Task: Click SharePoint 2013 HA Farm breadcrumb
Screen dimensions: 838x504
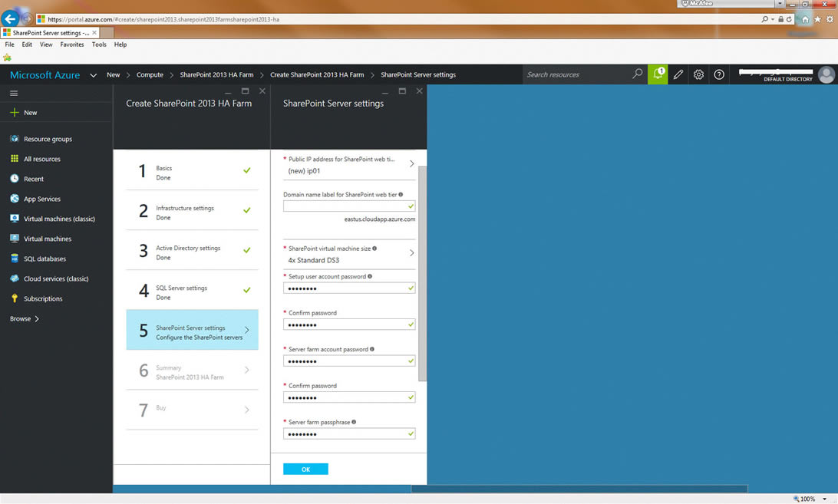Action: 216,75
